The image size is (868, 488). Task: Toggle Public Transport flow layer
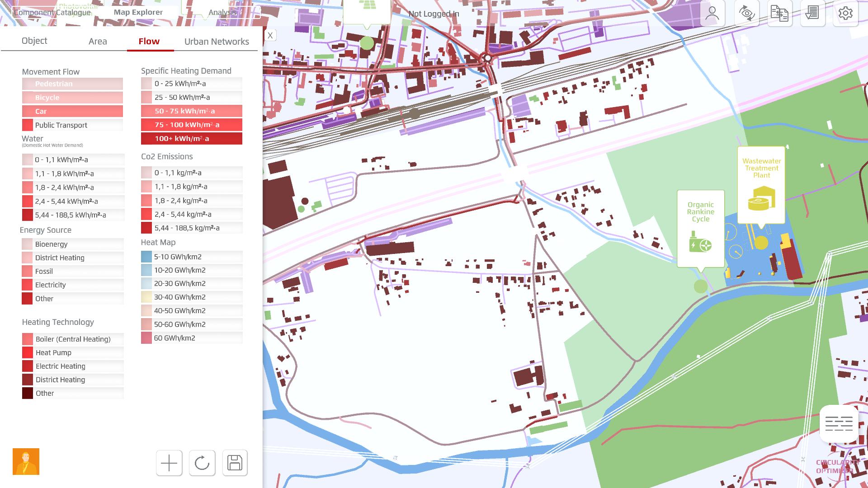72,125
